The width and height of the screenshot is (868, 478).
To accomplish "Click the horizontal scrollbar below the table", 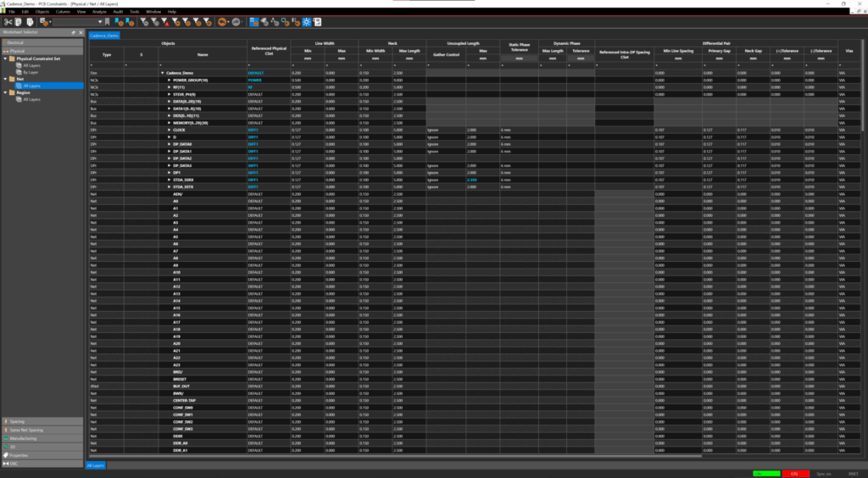I will pos(396,457).
